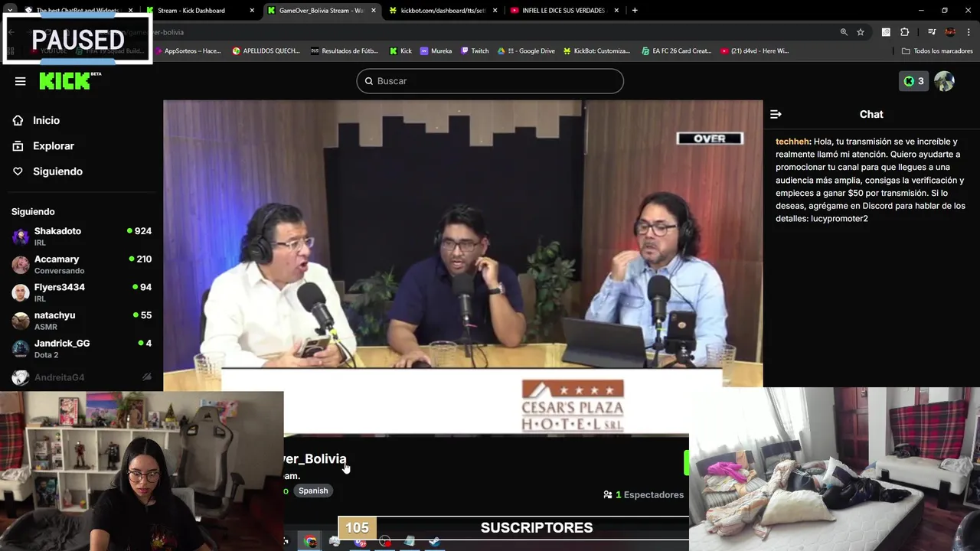This screenshot has width=980, height=551.
Task: Click the Explorar compass icon
Action: (18, 146)
